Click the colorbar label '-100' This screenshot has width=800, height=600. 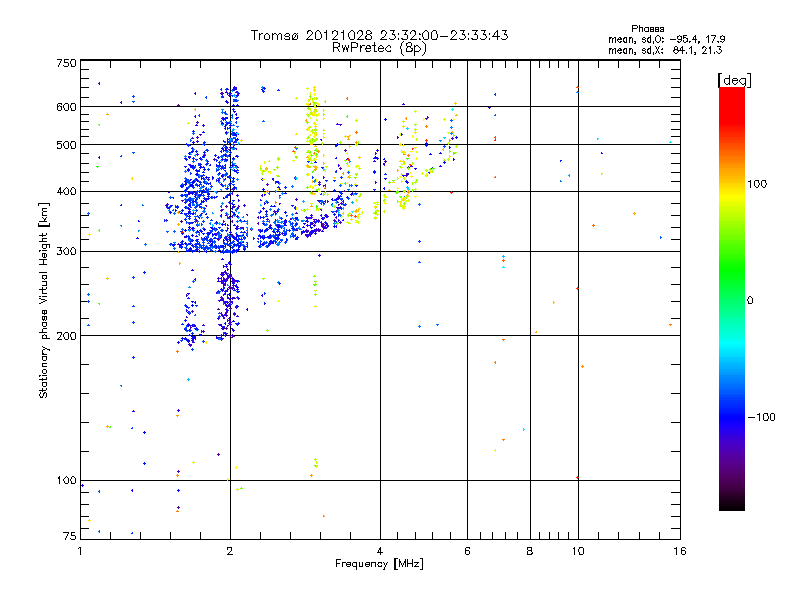(761, 417)
